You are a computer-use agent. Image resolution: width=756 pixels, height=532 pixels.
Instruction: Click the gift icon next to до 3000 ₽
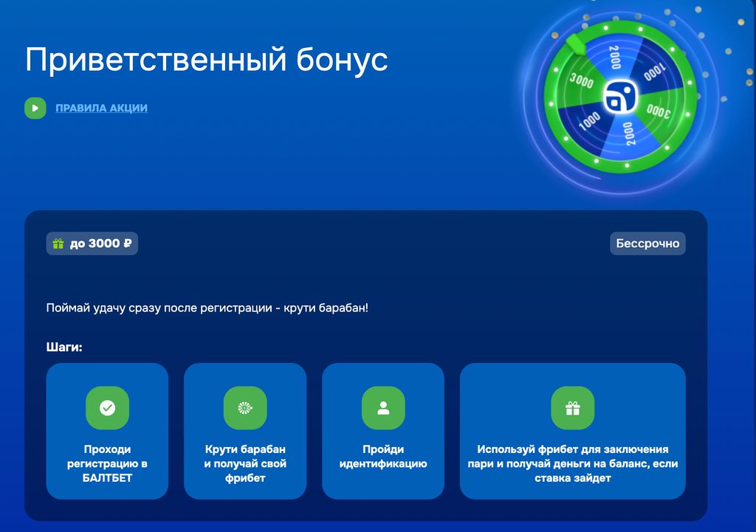point(58,243)
